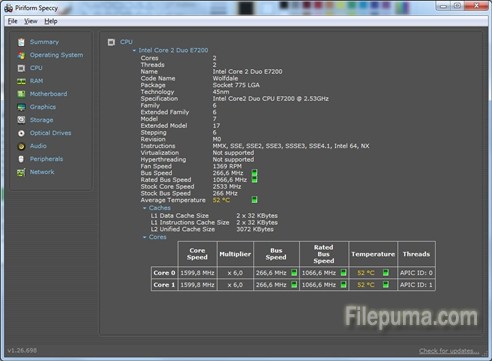Click the Fan Speed value 1369 RPM

click(227, 166)
